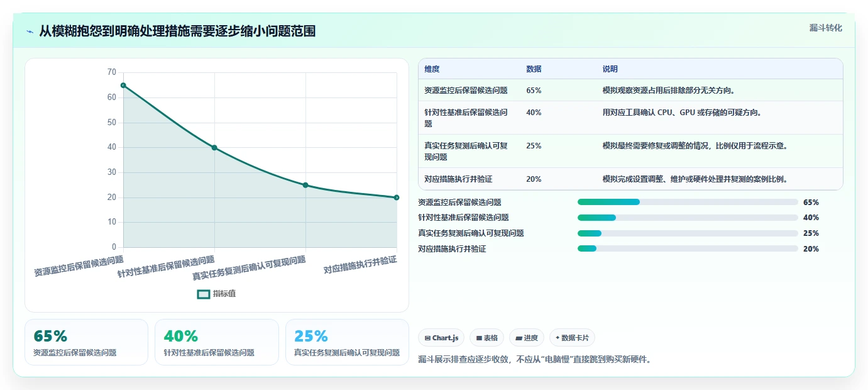
Task: Toggle the 指标值 legend label
Action: [x=224, y=294]
